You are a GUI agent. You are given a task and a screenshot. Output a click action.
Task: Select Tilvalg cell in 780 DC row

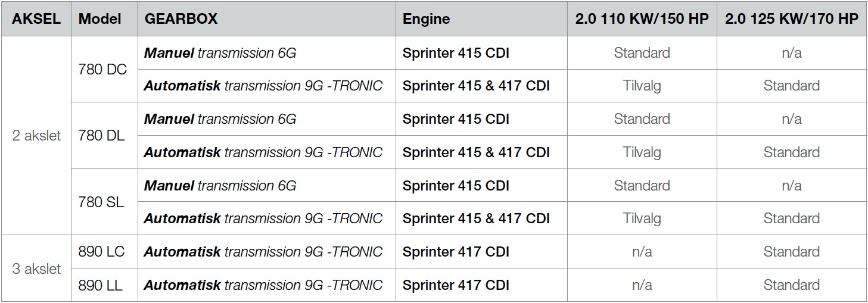click(x=642, y=86)
